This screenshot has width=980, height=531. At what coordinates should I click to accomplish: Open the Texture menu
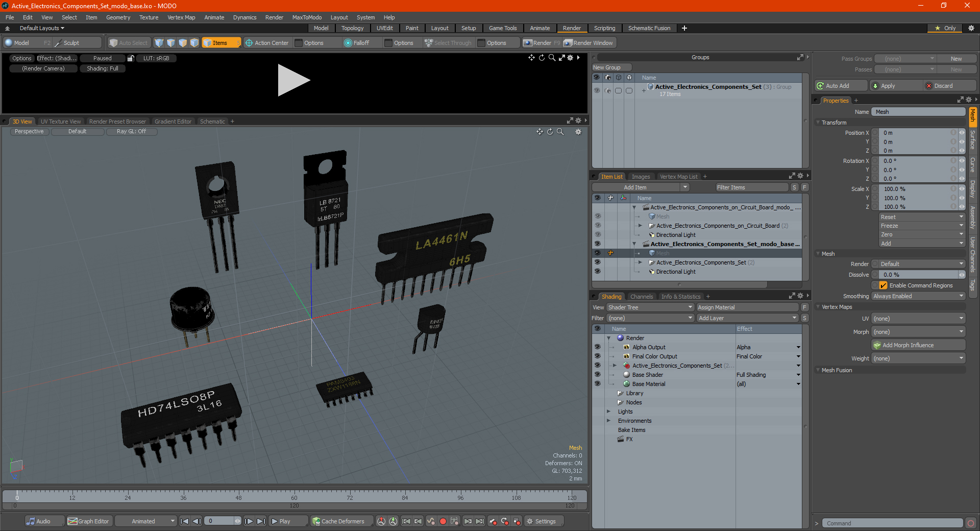coord(149,17)
